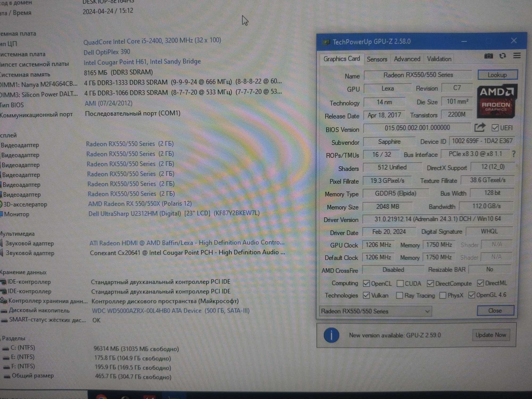Click the C: (NTFS) partition icon
The width and height of the screenshot is (532, 399).
point(6,348)
